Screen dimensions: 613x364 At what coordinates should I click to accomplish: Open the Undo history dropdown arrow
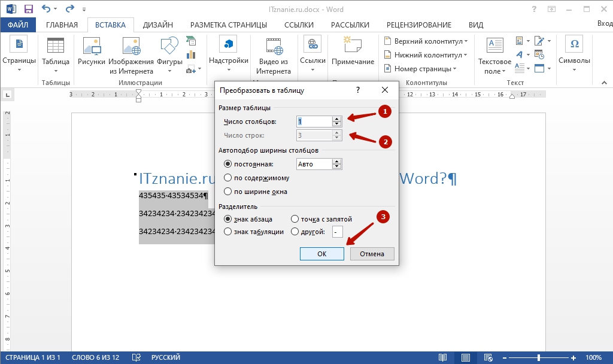[x=55, y=9]
